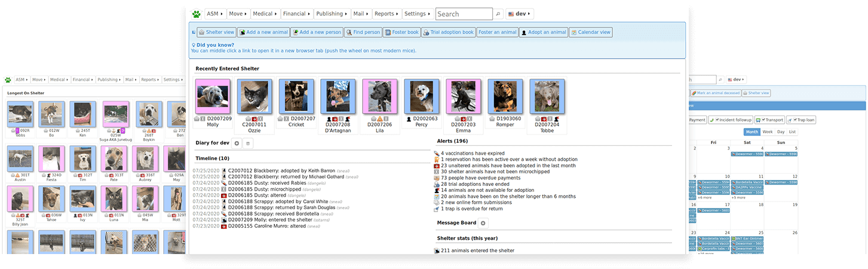Switch calendar to Month view in right window
The image size is (868, 269).
pos(752,132)
